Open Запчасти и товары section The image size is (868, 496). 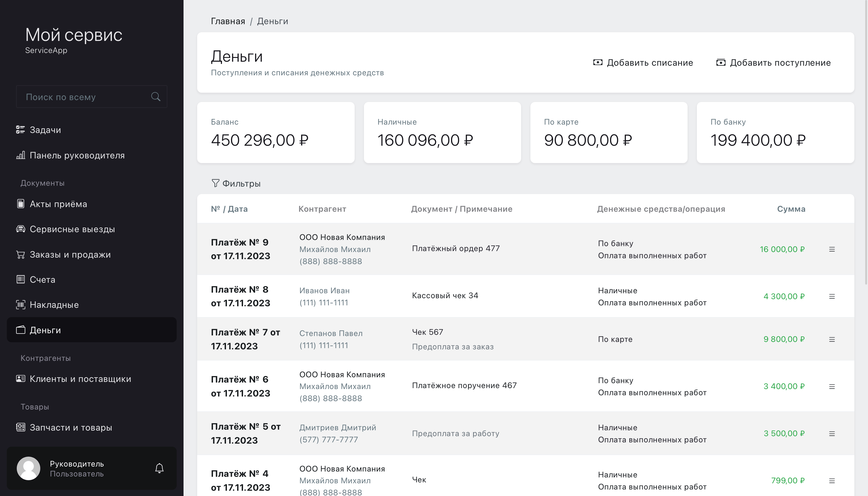pyautogui.click(x=92, y=427)
